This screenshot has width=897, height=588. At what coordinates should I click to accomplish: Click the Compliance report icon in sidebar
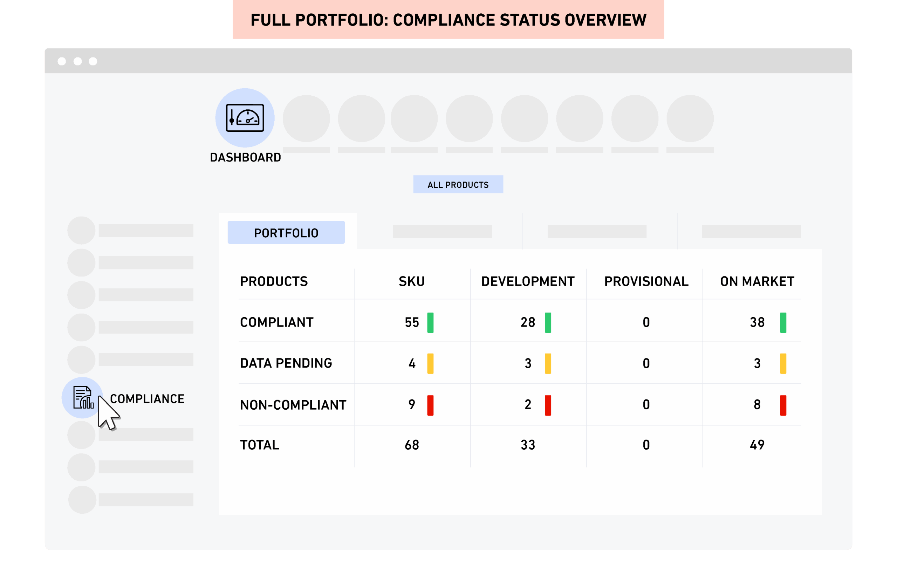click(83, 397)
